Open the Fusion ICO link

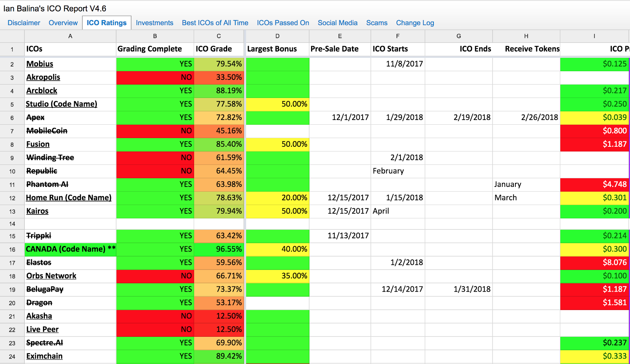pos(38,144)
